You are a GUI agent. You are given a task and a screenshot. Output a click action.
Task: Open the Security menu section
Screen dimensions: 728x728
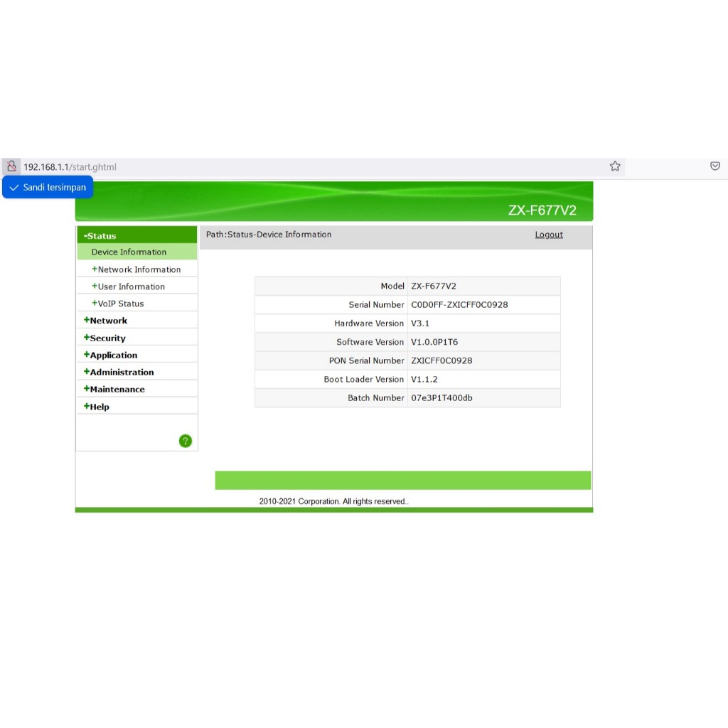point(107,338)
